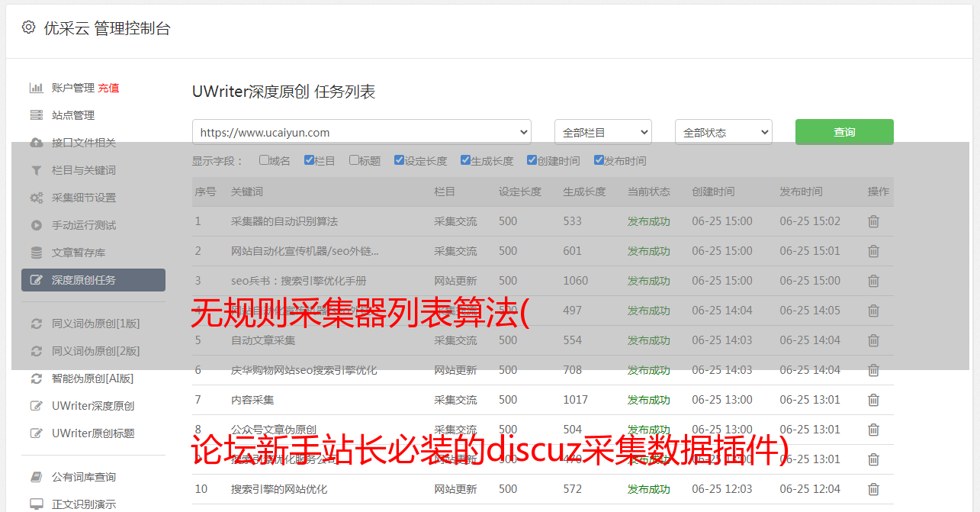Image resolution: width=980 pixels, height=512 pixels.
Task: Open 智能伪原创[AI版] in the sidebar
Action: tap(92, 378)
